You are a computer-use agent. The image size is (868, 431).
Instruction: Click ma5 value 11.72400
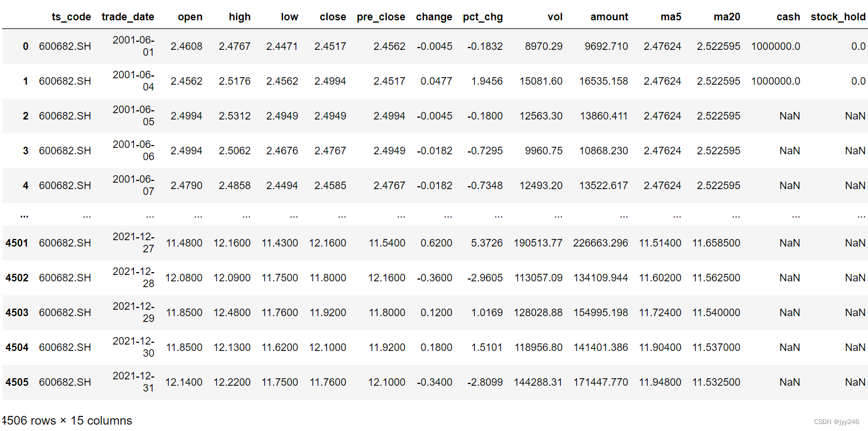coord(660,313)
